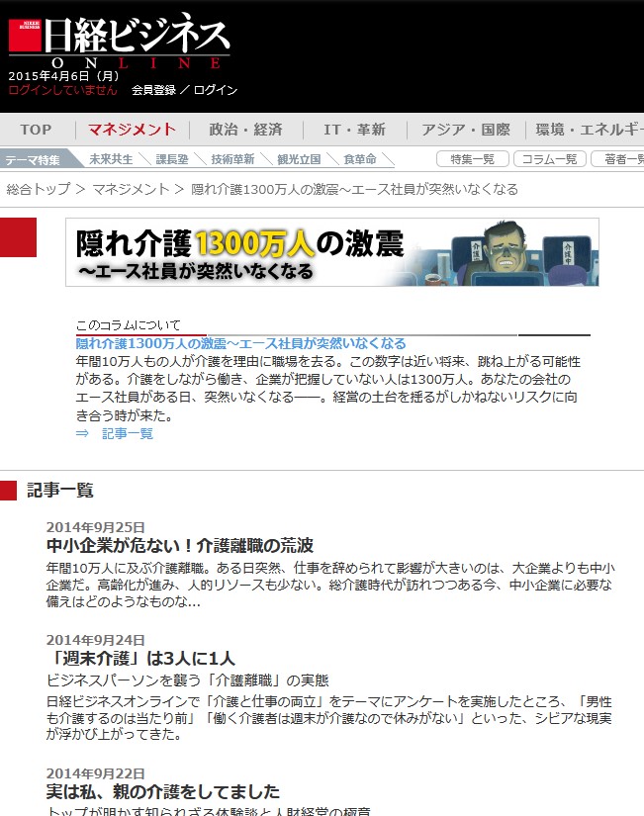Open the 「週末介護」は3人に1人 article
This screenshot has height=816, width=644.
click(x=140, y=659)
